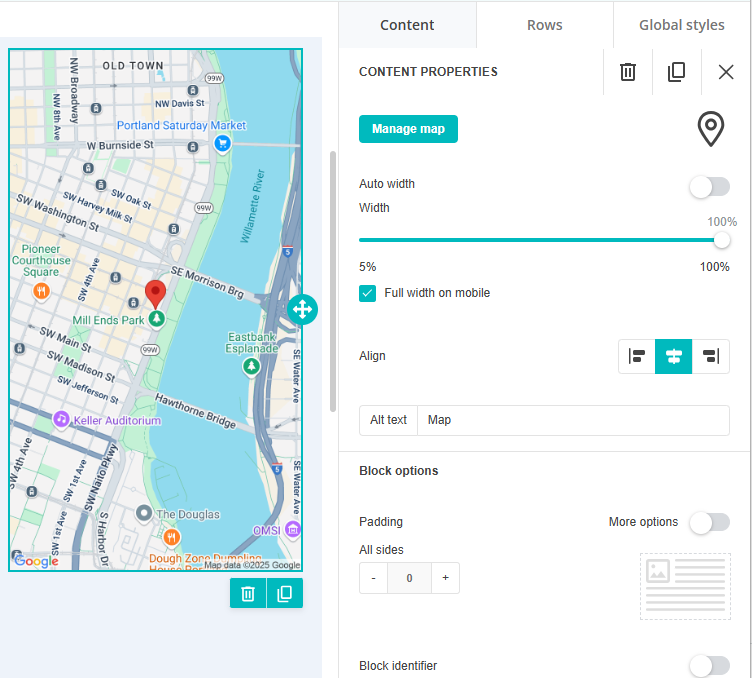Click the red location pin on map
752x678 pixels.
(x=155, y=292)
